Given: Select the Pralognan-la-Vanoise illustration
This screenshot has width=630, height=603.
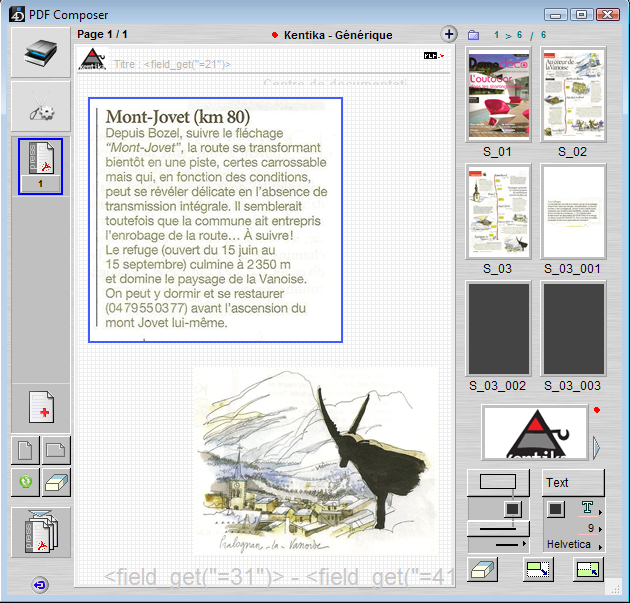Looking at the screenshot, I should click(315, 460).
